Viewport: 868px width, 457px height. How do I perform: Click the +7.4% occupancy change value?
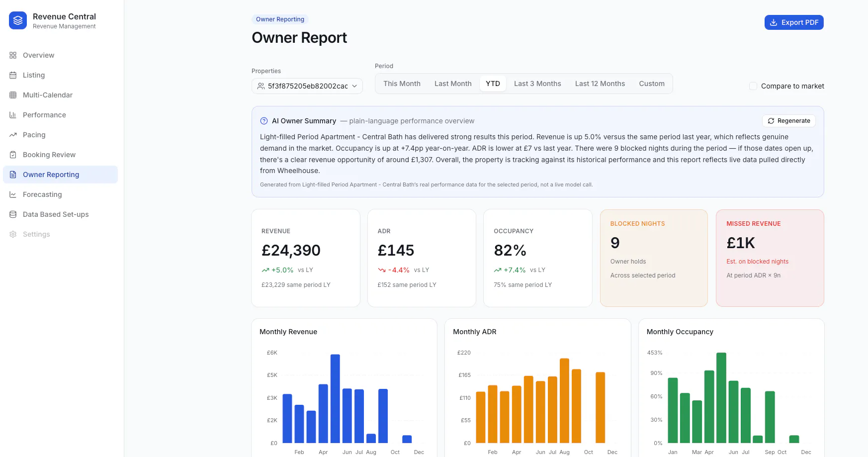515,270
